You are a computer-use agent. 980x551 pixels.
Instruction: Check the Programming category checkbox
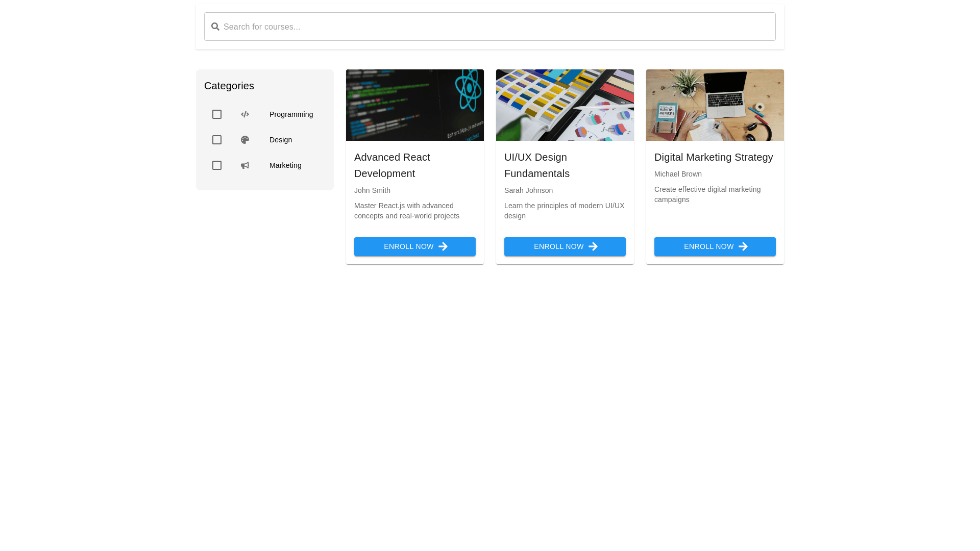click(217, 114)
